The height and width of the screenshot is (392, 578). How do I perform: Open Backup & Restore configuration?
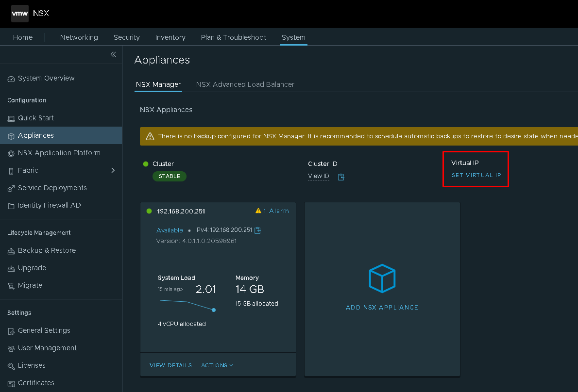[x=47, y=250]
